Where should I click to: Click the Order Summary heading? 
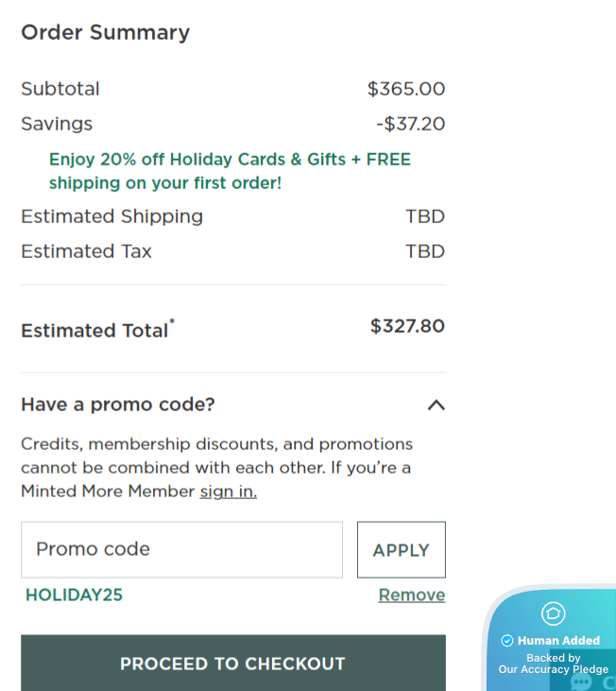click(105, 32)
